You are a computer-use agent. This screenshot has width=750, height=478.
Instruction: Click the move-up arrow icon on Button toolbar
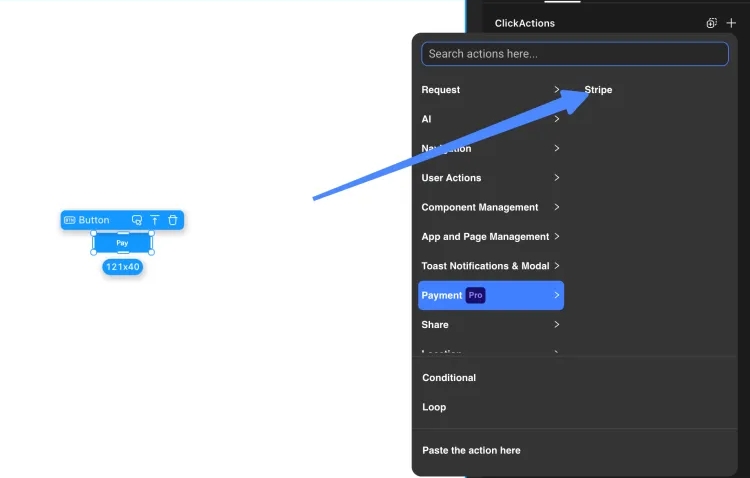click(154, 220)
